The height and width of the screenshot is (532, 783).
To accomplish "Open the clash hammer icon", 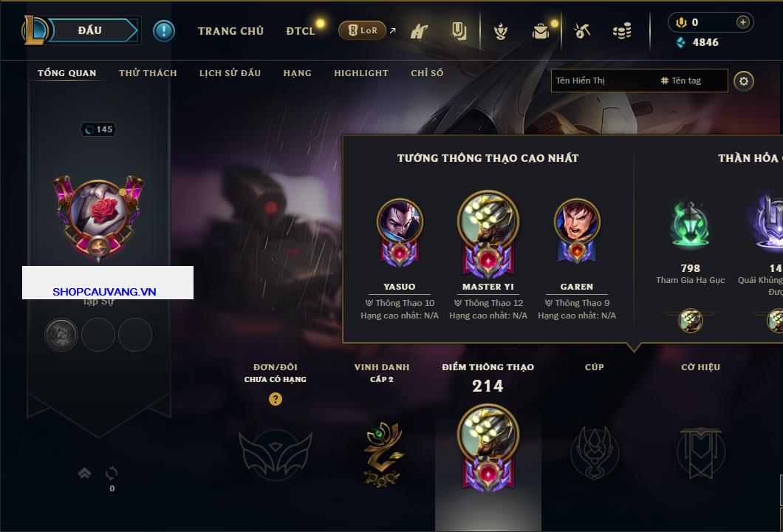I will [419, 31].
